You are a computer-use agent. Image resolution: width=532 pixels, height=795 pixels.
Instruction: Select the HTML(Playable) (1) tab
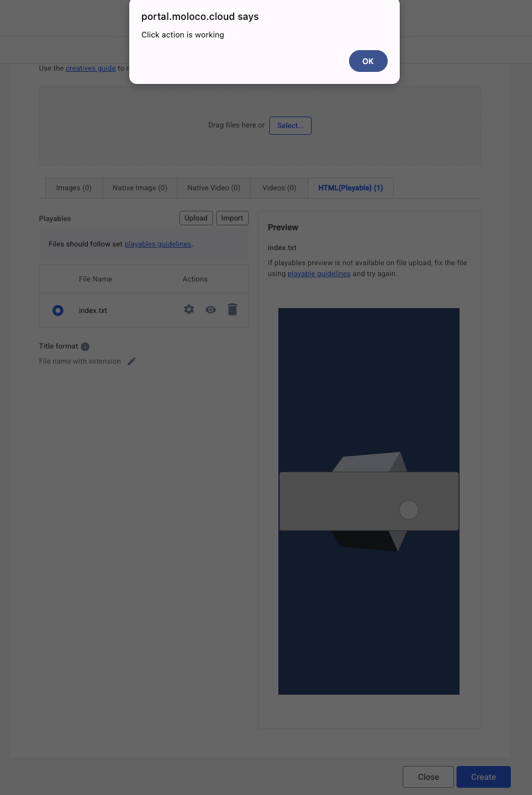coord(350,188)
